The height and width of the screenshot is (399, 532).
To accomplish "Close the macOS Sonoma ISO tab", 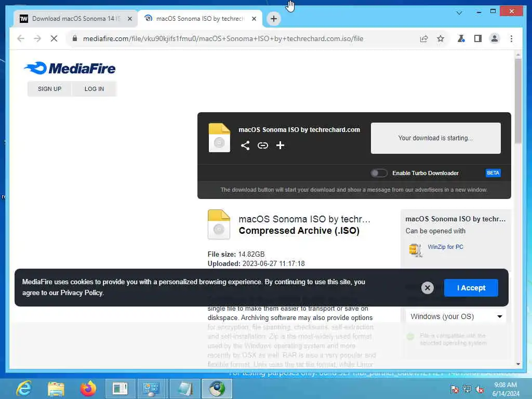I will coord(254,19).
